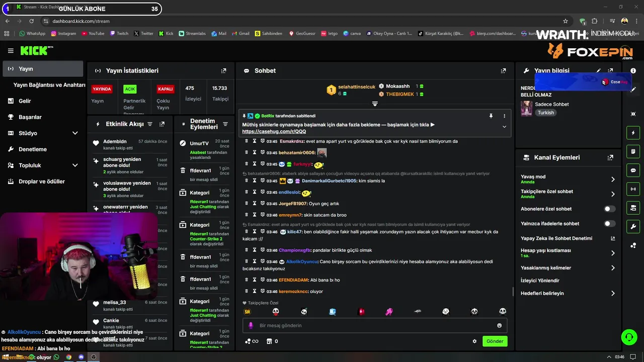Click the purple microphone icon in message box
This screenshot has height=362, width=644.
[x=251, y=325]
